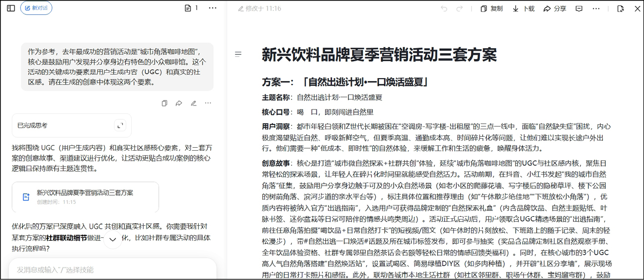
Task: Click the document convert icon beside close
Action: pyautogui.click(x=621, y=9)
